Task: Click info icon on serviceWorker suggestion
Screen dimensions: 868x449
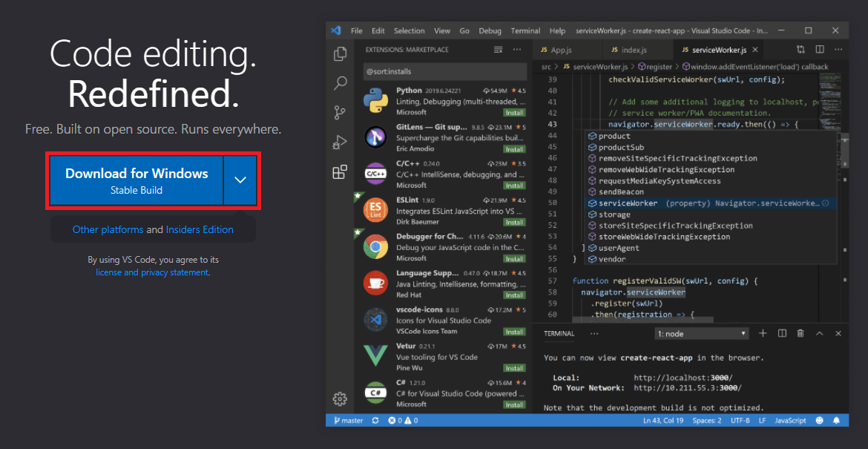Action: click(826, 203)
